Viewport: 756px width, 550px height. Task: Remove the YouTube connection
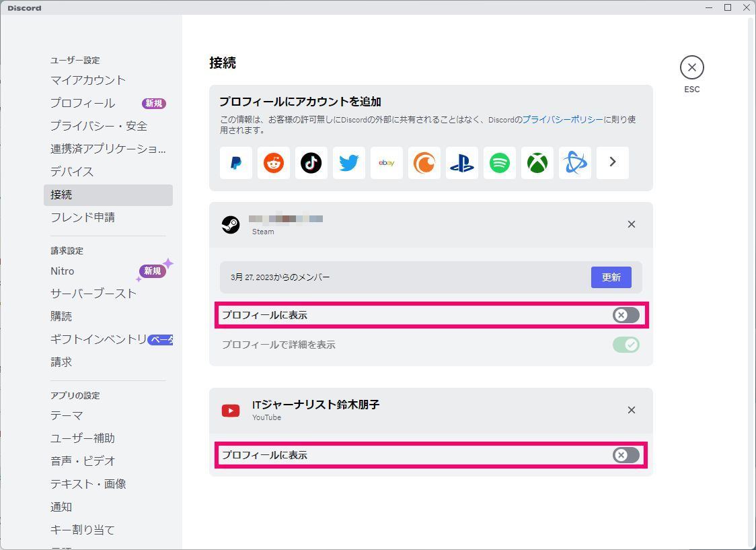click(x=631, y=410)
